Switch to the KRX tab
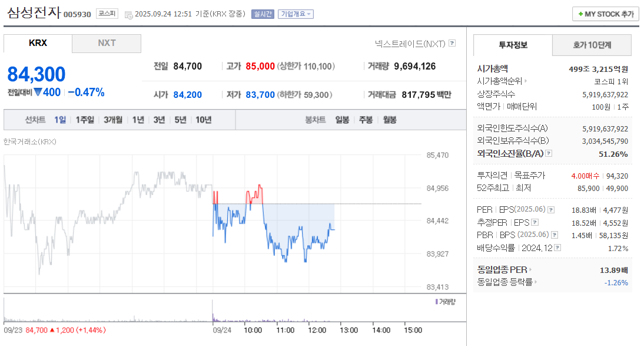The width and height of the screenshot is (644, 346). click(38, 43)
